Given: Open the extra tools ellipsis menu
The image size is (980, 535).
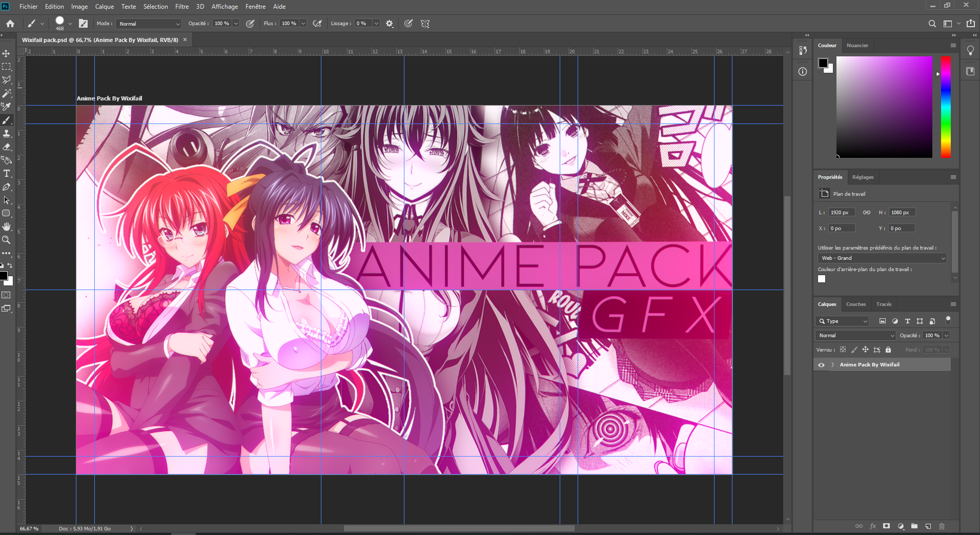Looking at the screenshot, I should [x=6, y=253].
